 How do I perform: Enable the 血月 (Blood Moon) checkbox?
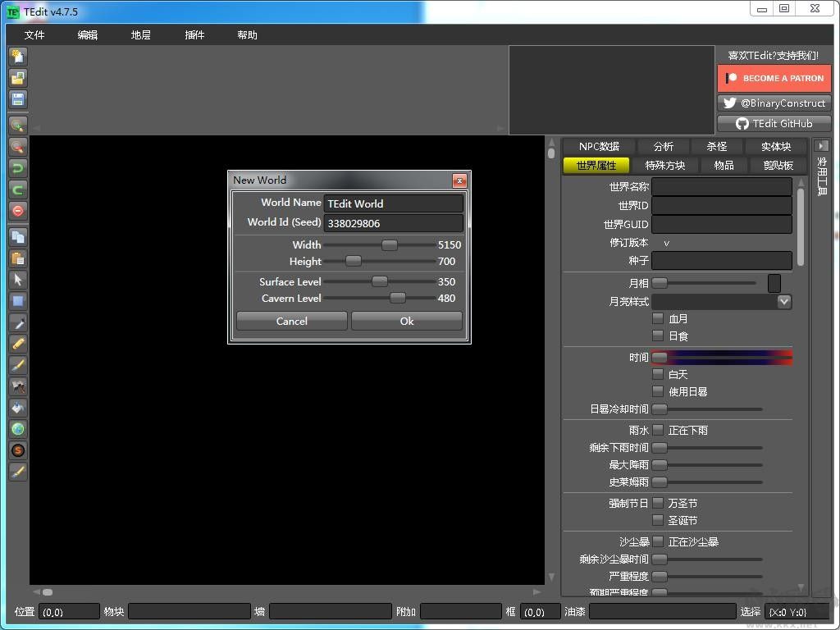(x=659, y=318)
